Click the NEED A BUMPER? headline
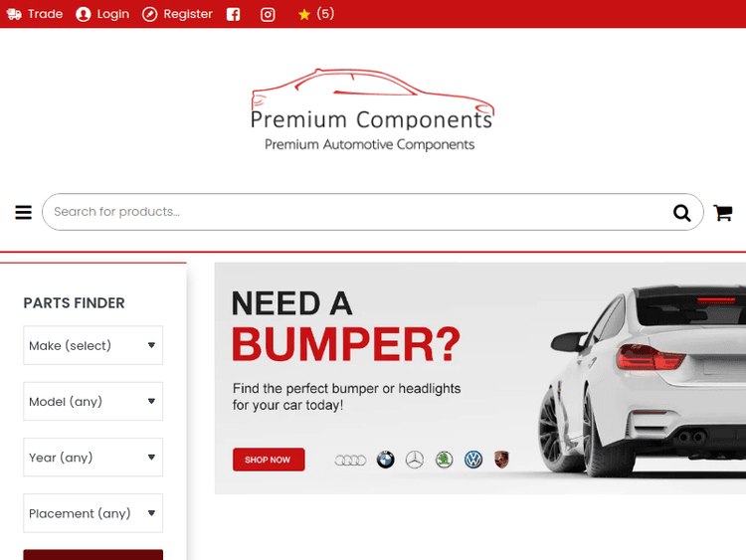This screenshot has width=746, height=560. 346,326
